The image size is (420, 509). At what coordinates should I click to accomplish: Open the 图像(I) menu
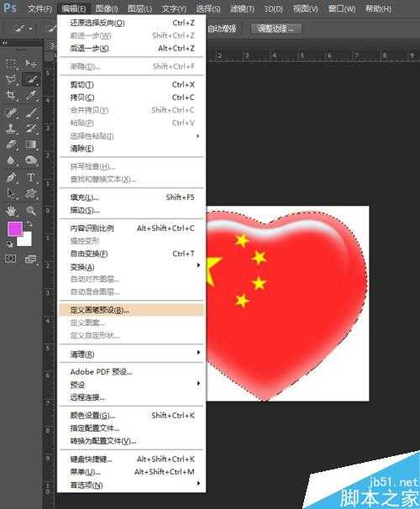tap(108, 8)
